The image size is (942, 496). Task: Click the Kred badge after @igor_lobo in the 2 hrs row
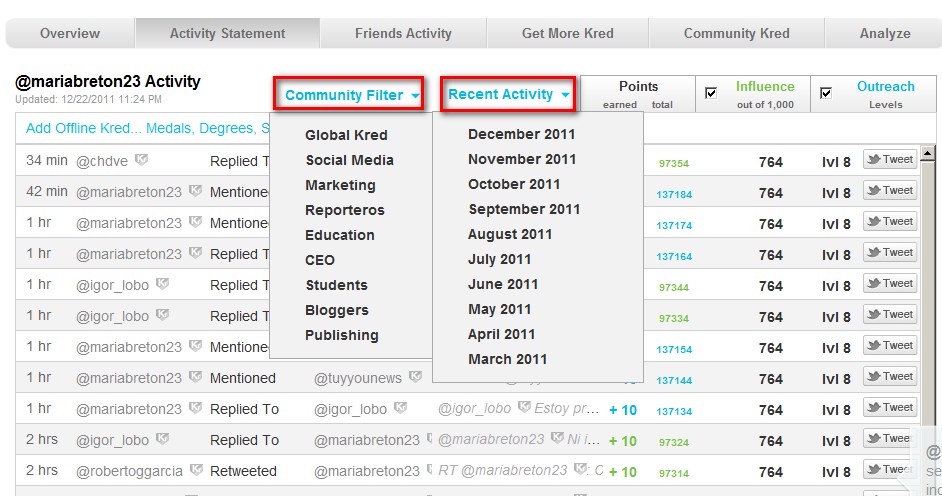(162, 439)
